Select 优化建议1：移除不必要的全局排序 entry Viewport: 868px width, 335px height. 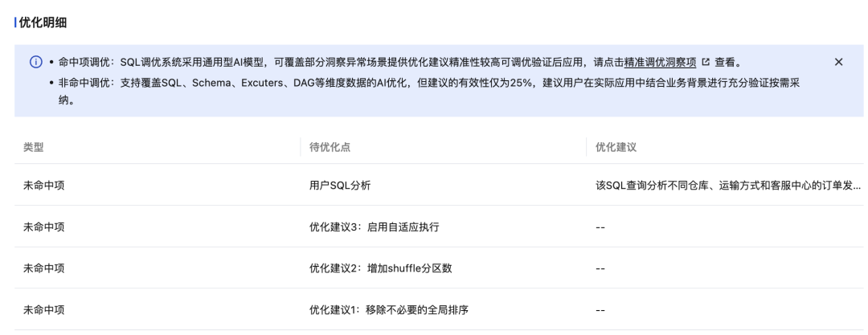point(389,310)
